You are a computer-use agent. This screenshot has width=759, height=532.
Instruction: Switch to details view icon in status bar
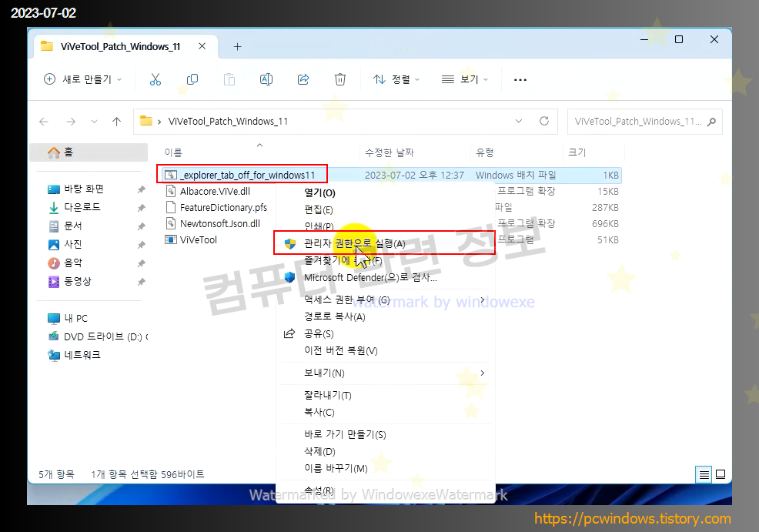click(704, 475)
